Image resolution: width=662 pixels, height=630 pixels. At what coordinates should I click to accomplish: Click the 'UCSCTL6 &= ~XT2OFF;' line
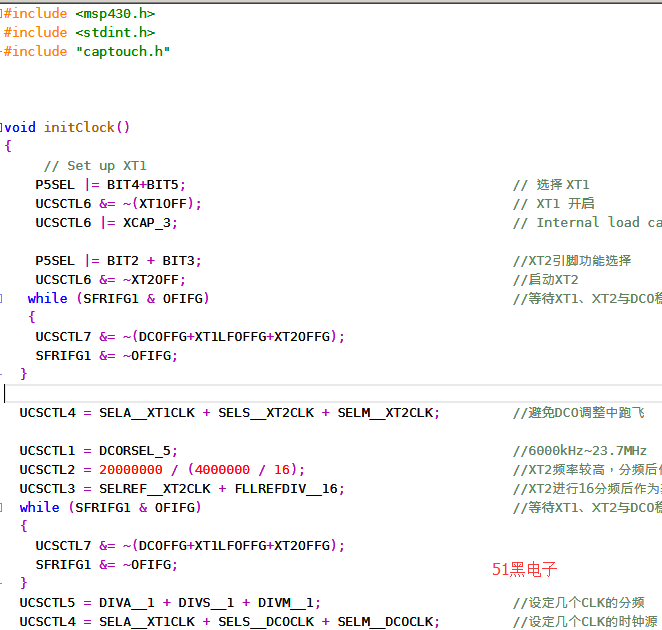(x=111, y=280)
